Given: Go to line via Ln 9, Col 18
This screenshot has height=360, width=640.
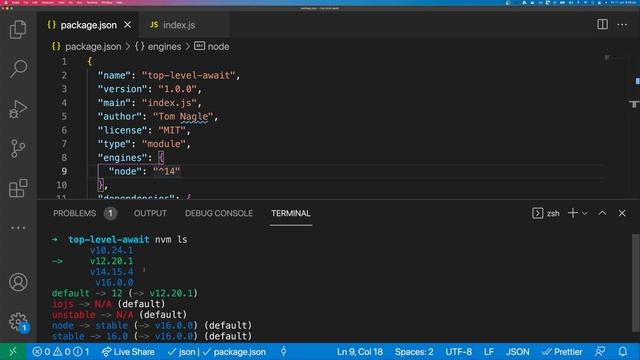Looking at the screenshot, I should pyautogui.click(x=360, y=351).
